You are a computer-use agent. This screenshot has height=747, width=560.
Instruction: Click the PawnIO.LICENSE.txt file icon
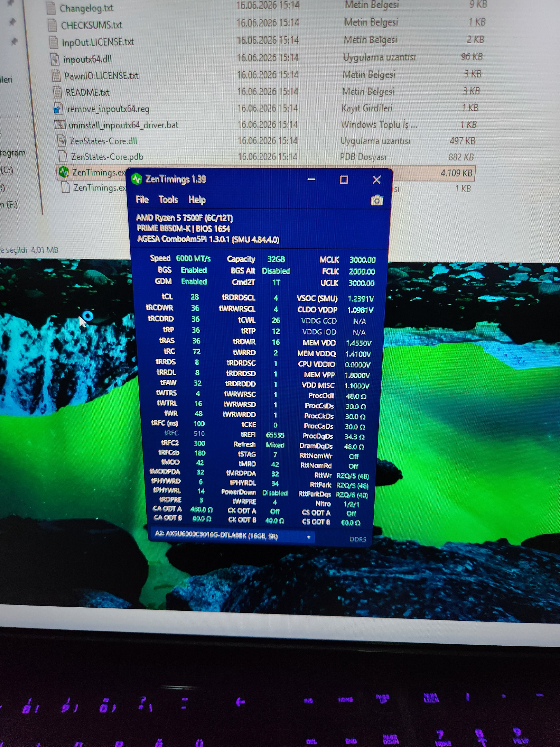click(x=56, y=76)
